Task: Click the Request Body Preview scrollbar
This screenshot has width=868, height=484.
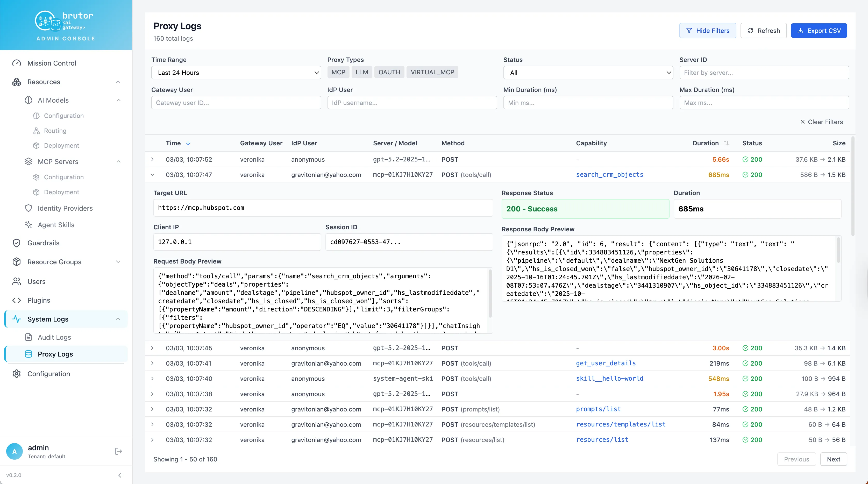Action: tap(490, 293)
